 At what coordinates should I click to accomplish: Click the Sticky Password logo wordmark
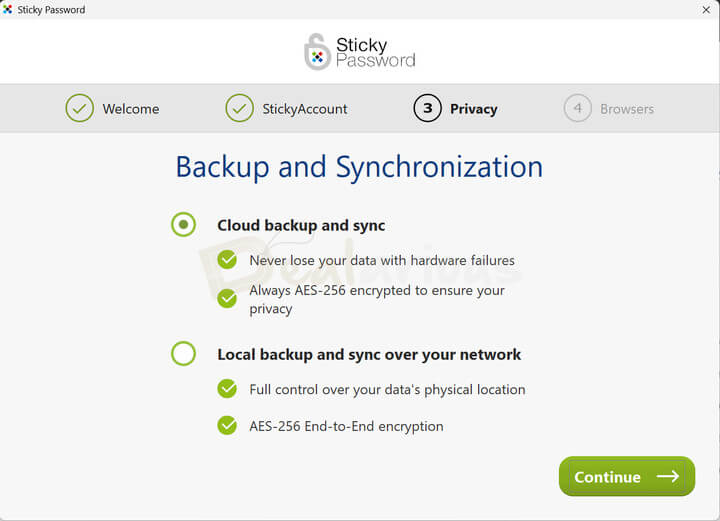tap(376, 52)
